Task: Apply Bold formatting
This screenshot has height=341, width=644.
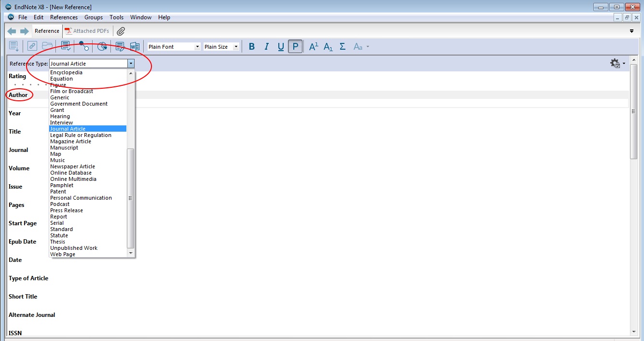Action: pos(251,47)
